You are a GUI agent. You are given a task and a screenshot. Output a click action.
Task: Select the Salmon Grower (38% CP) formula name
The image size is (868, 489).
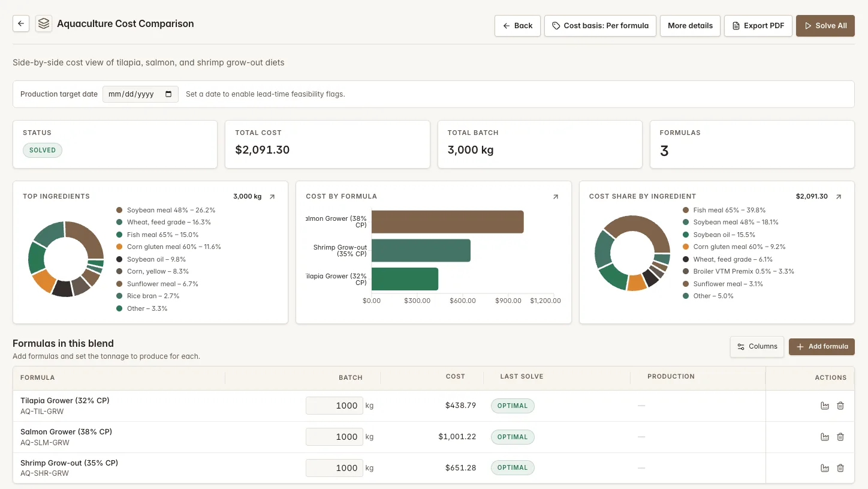coord(66,431)
